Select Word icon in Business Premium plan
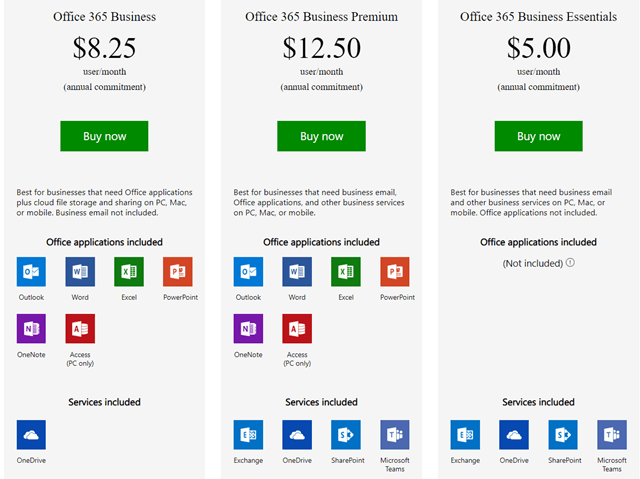Viewport: 640px width, 479px height. tap(297, 271)
